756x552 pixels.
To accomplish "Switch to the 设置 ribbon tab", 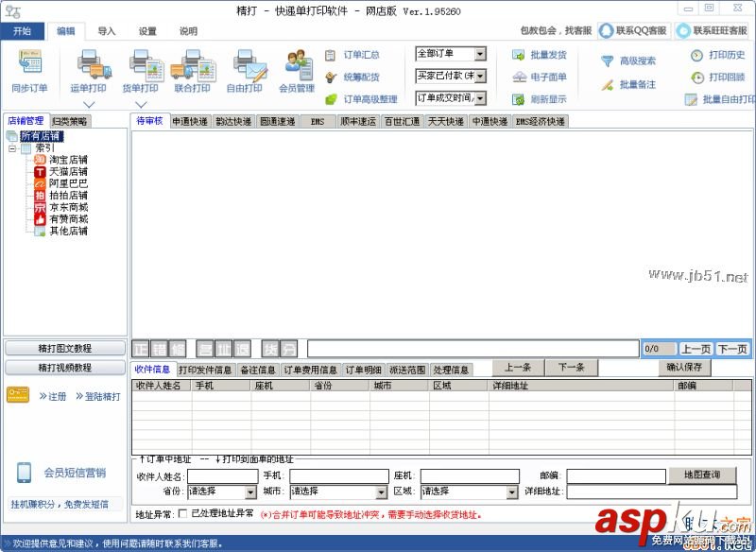I will (x=147, y=31).
